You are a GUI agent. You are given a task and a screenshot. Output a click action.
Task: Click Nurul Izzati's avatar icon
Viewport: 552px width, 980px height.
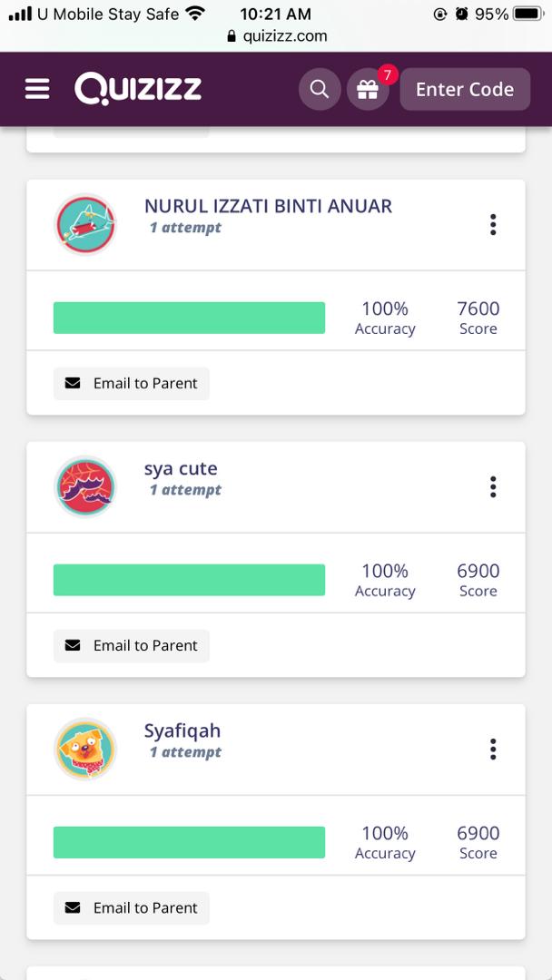85,224
